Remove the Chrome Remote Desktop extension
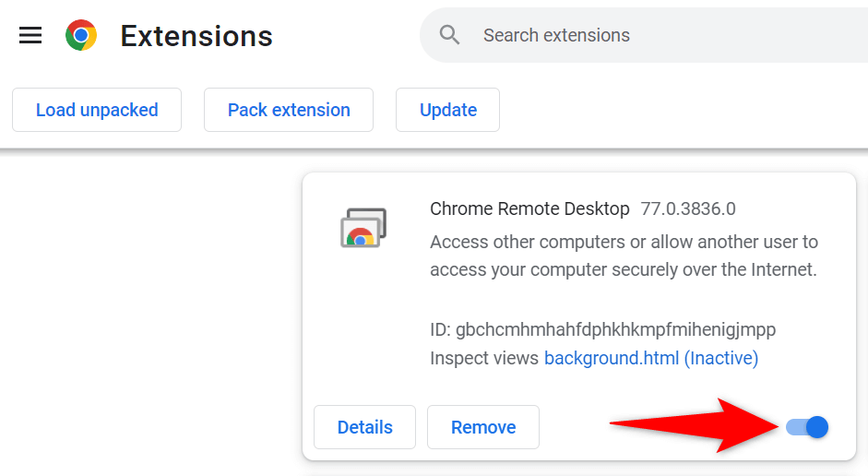 coord(482,427)
